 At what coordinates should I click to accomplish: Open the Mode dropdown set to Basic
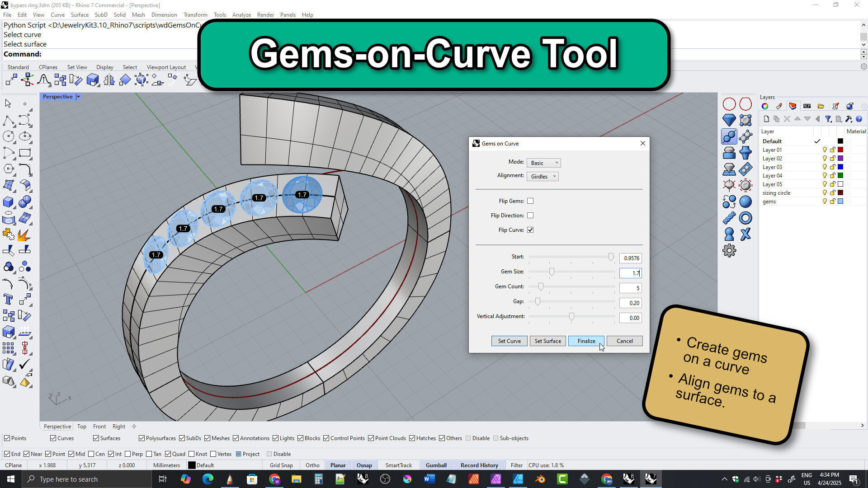pos(544,163)
